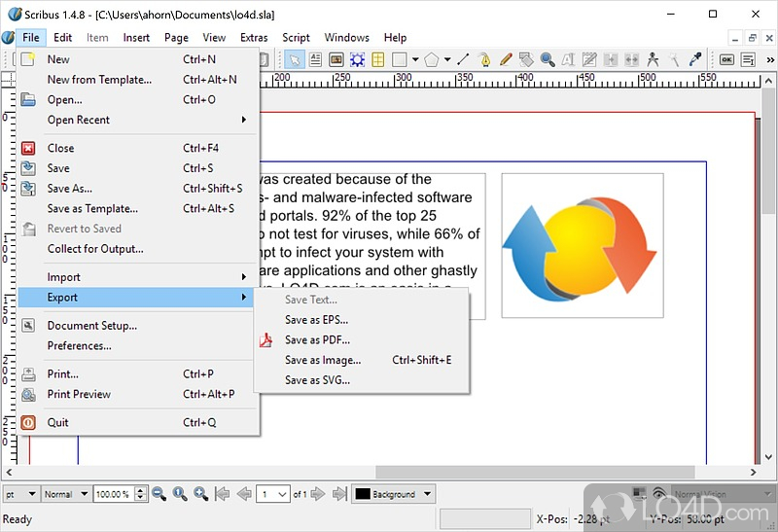Click the zoom percentage field stepper
Image resolution: width=778 pixels, height=532 pixels.
click(x=140, y=494)
